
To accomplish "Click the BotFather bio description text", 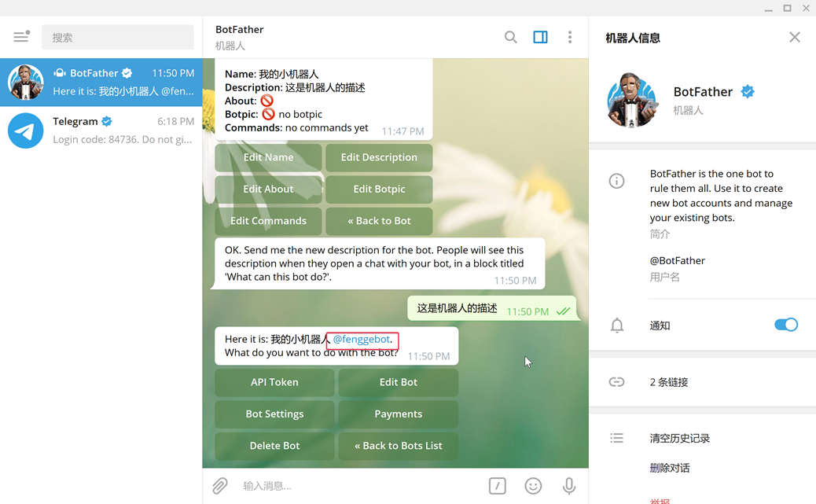I will pos(721,196).
